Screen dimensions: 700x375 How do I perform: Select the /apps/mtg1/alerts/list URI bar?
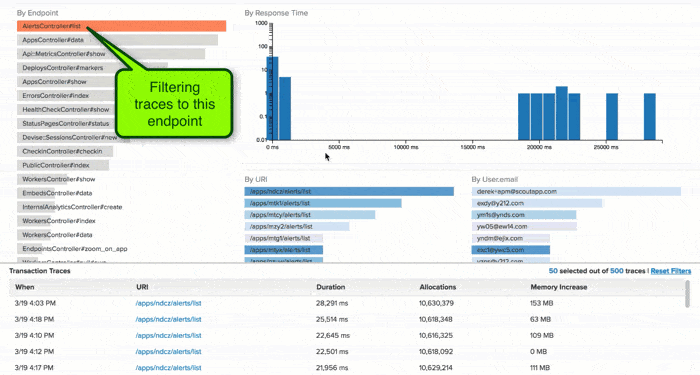point(283,238)
